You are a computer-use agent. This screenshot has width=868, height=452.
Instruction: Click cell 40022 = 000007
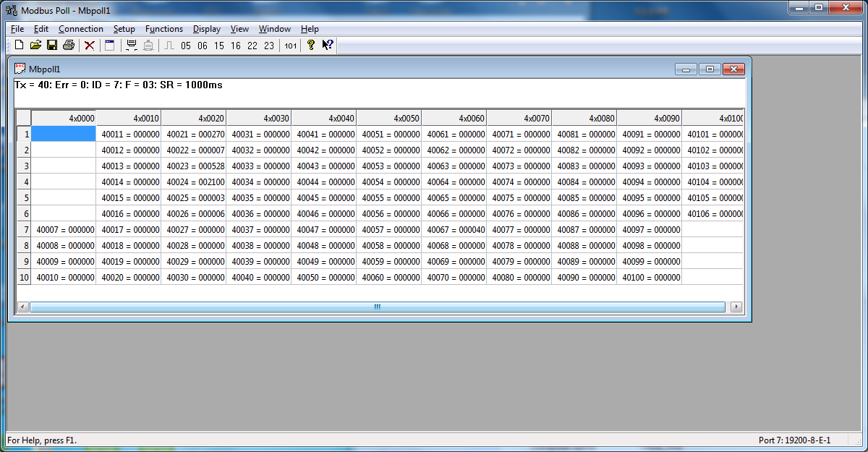click(194, 150)
